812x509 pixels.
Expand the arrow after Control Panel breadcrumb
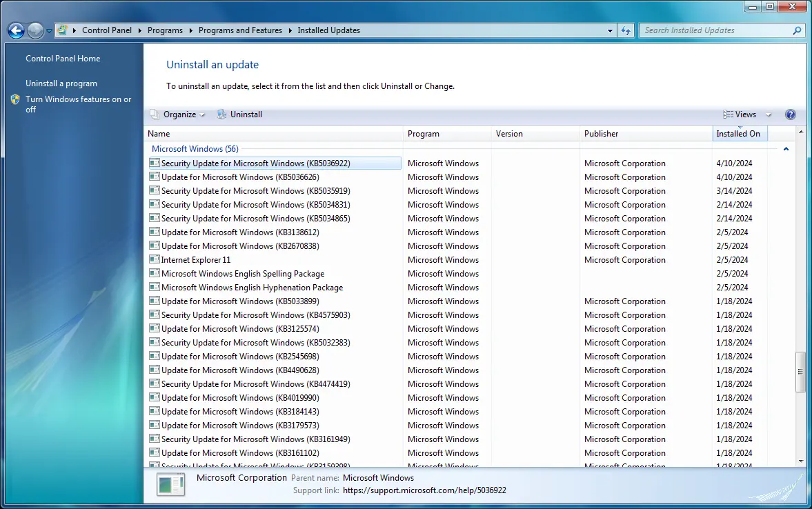[x=140, y=30]
